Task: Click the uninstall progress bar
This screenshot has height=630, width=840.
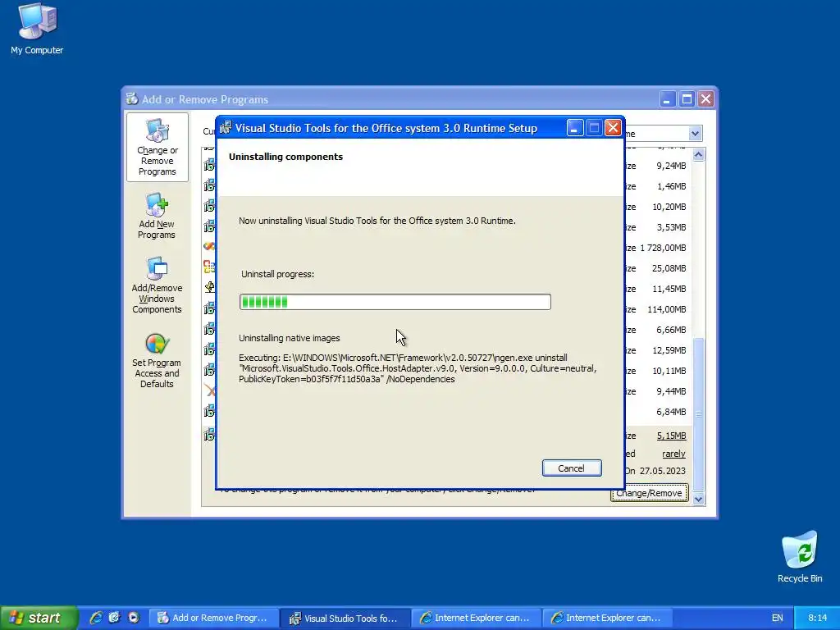Action: pyautogui.click(x=395, y=302)
